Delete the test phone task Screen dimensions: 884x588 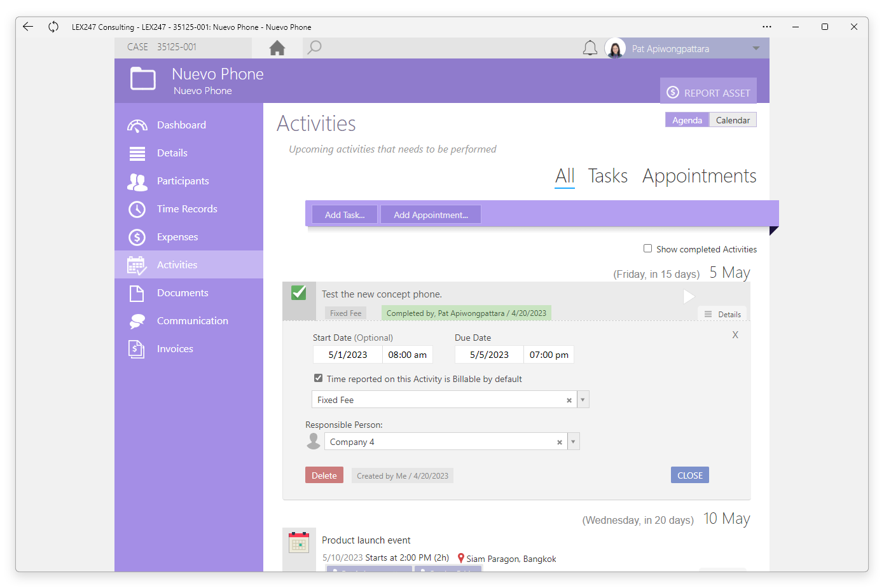point(324,475)
